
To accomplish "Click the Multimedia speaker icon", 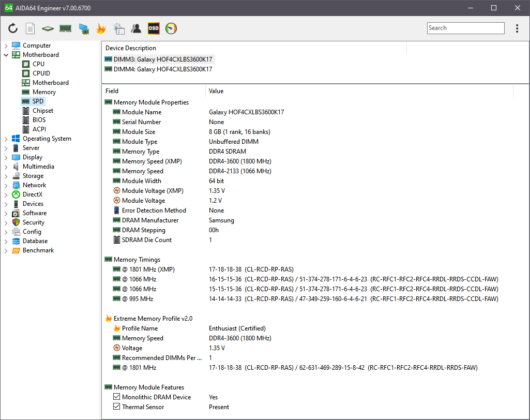I will (x=16, y=167).
